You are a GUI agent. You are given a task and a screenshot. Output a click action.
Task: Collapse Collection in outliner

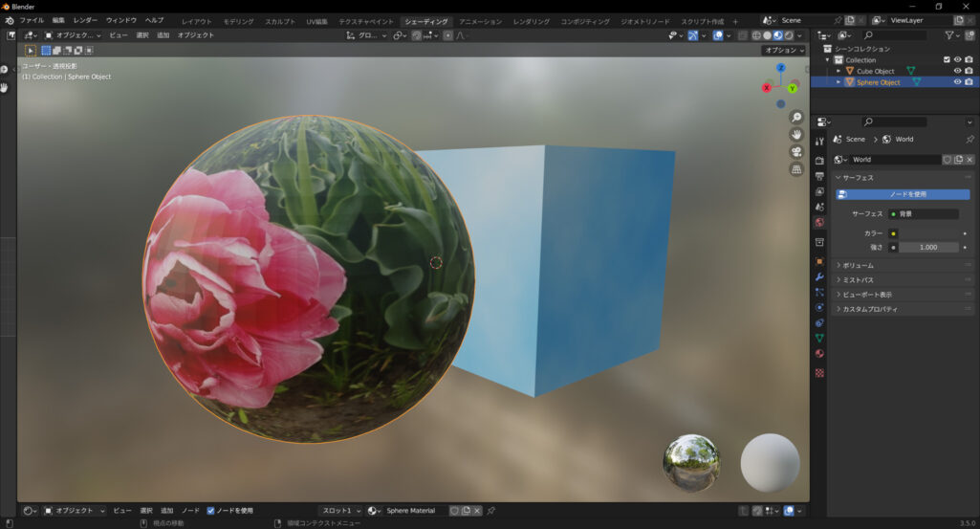point(828,60)
